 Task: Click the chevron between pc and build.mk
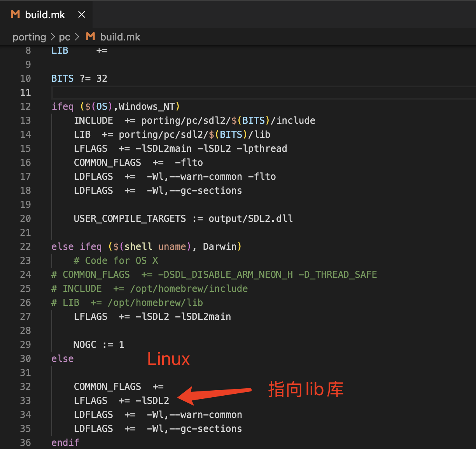point(77,37)
